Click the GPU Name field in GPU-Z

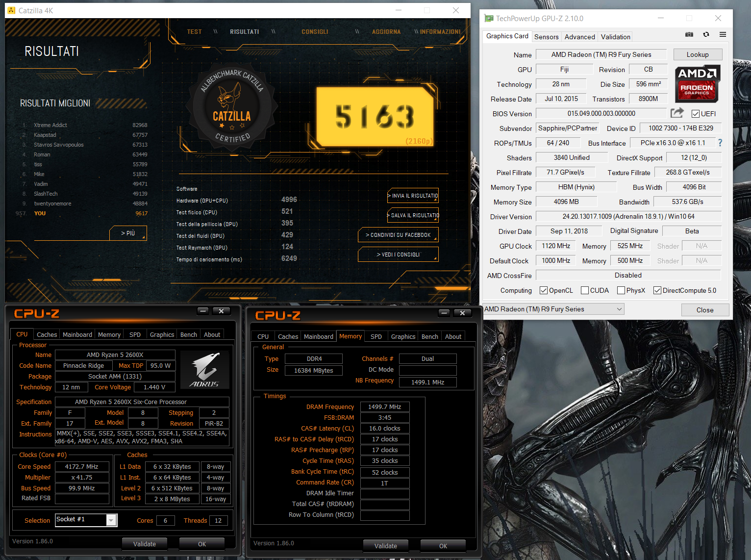pyautogui.click(x=601, y=54)
